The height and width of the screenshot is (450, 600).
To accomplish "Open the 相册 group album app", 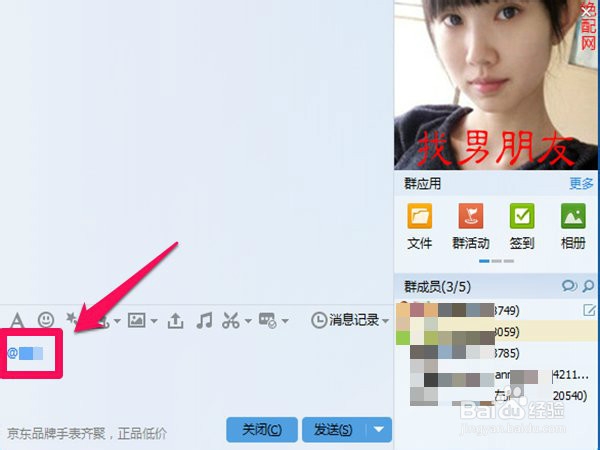I will tap(573, 227).
